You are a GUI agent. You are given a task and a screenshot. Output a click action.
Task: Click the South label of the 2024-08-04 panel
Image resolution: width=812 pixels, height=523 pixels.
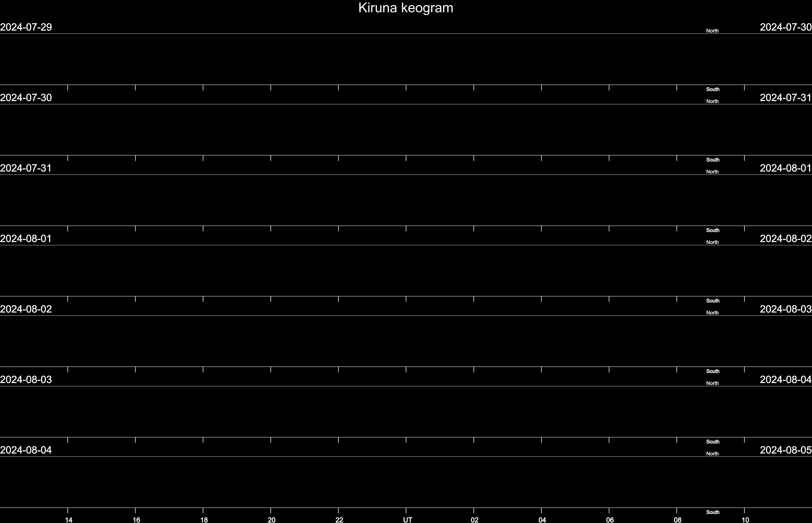(713, 512)
